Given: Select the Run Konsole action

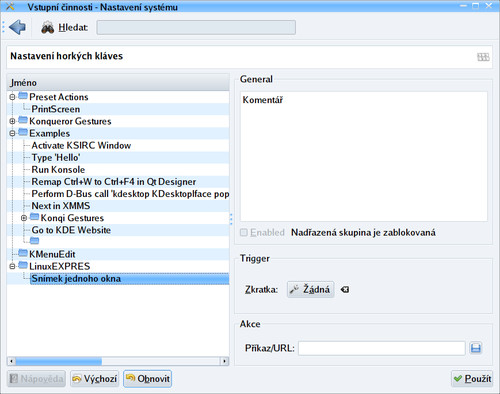Looking at the screenshot, I should point(58,169).
